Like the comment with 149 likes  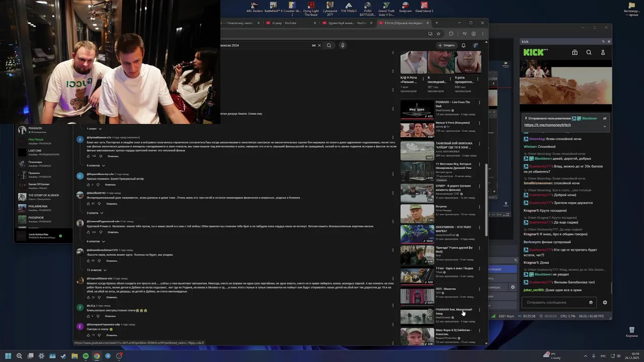coord(89,156)
